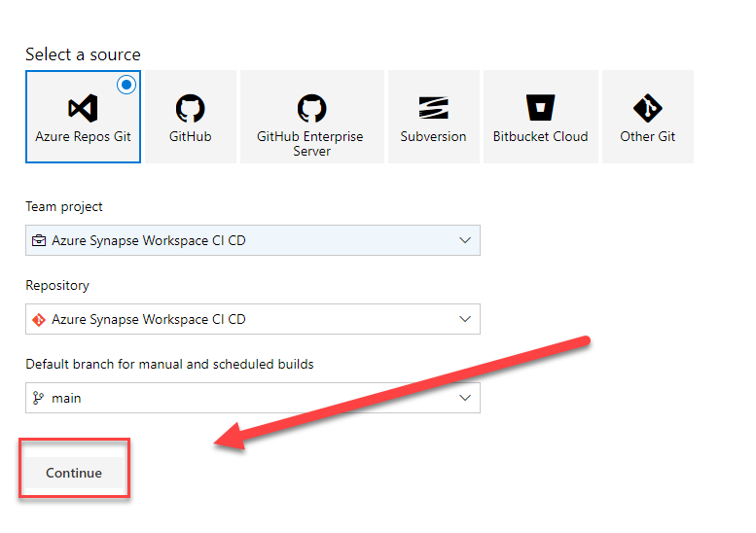Screen dimensions: 756x533
Task: Click the briefcase icon in Team project field
Action: point(39,240)
